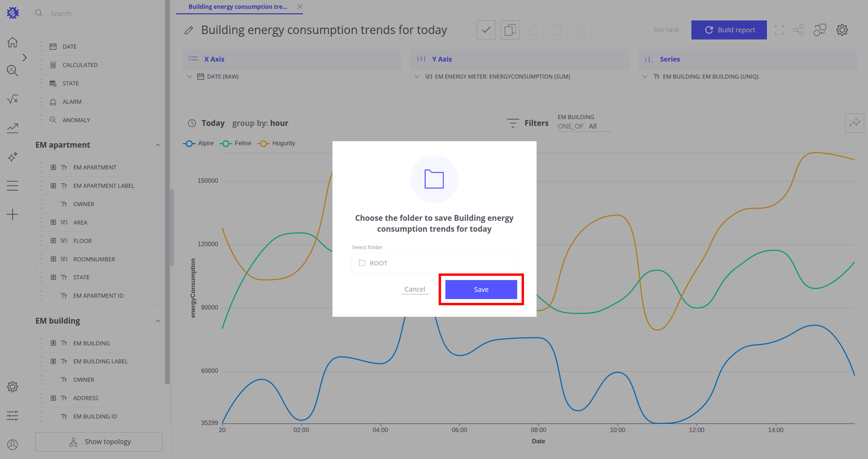868x459 pixels.
Task: Open the user profile sidebar icon
Action: click(13, 444)
